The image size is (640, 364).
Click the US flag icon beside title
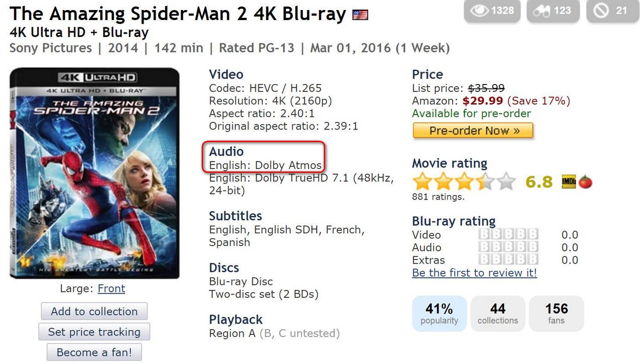pos(360,16)
